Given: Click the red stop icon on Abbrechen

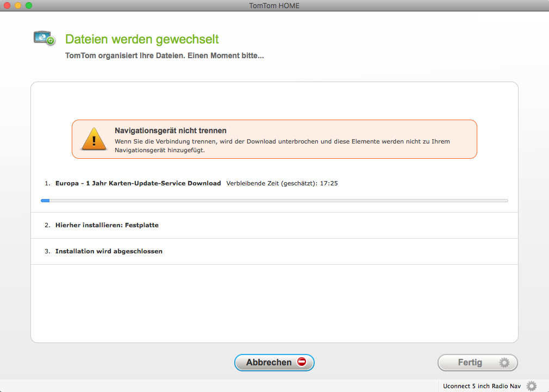Looking at the screenshot, I should [x=302, y=362].
